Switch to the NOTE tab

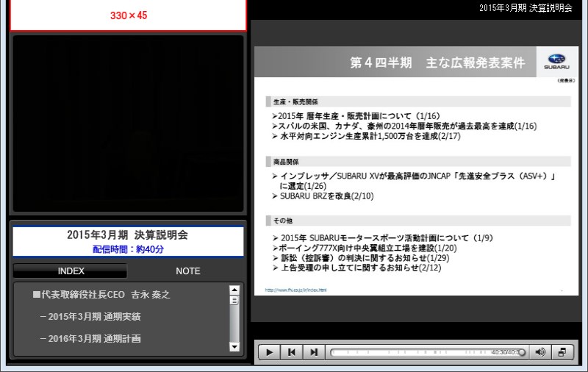click(188, 271)
